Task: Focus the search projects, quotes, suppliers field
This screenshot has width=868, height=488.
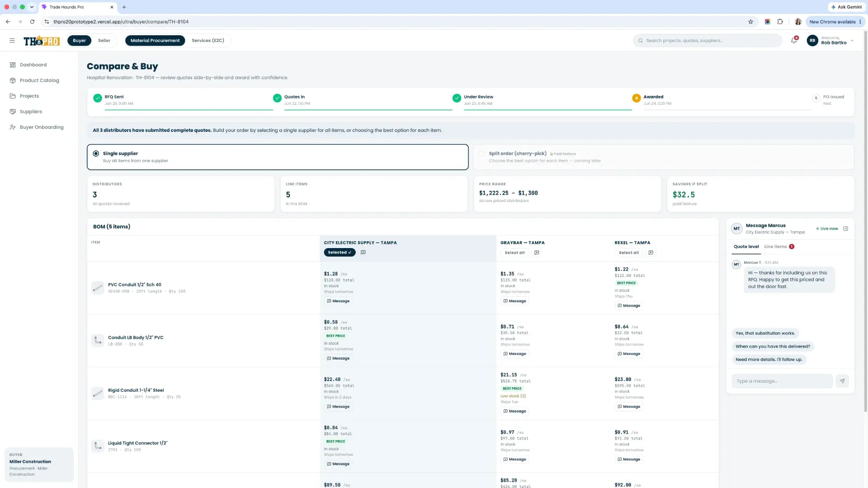Action: 708,41
